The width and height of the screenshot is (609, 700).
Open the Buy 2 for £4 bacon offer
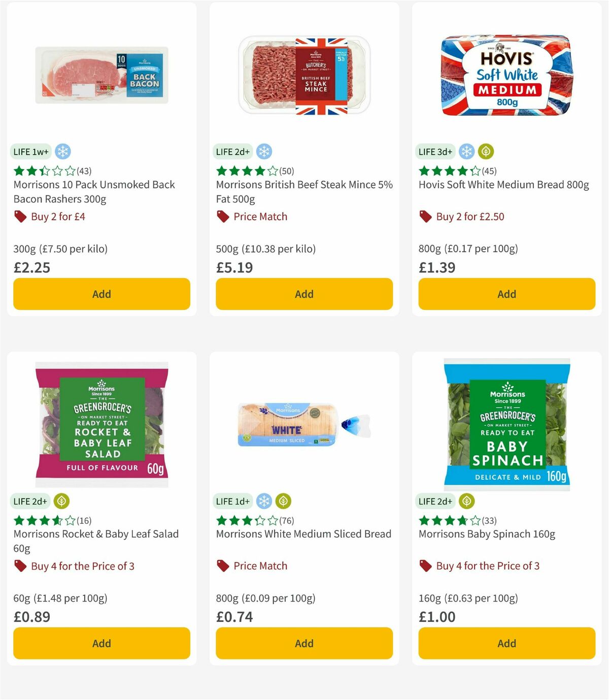point(58,216)
